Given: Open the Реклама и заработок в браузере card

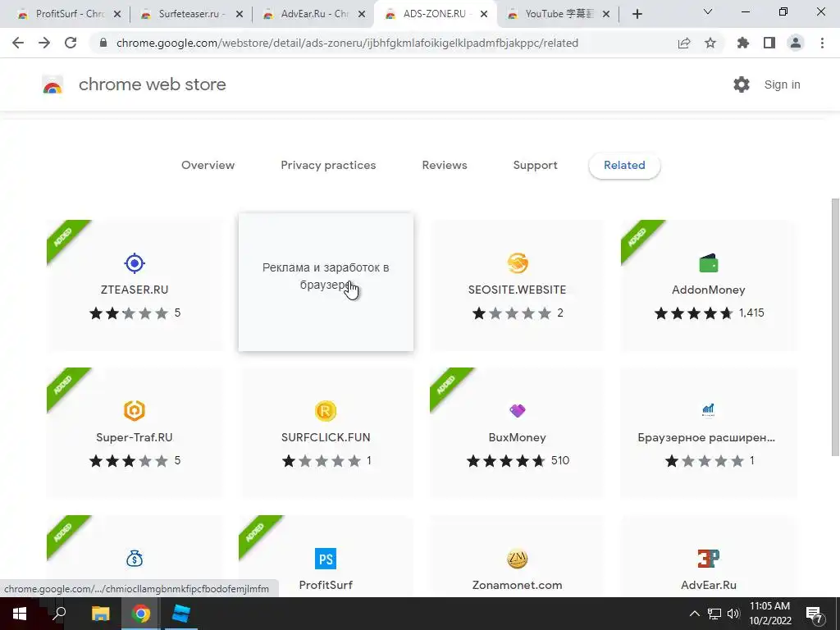Looking at the screenshot, I should click(x=326, y=282).
